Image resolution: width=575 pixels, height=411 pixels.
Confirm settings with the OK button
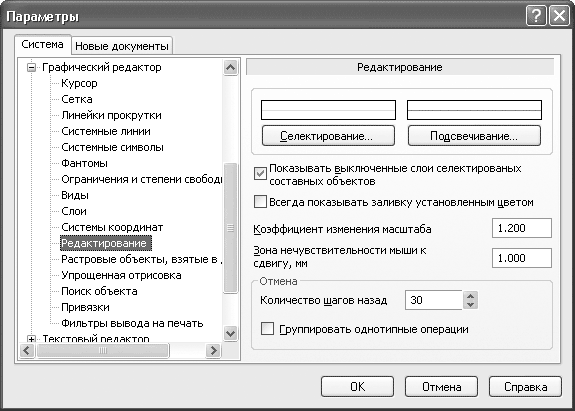click(x=357, y=386)
